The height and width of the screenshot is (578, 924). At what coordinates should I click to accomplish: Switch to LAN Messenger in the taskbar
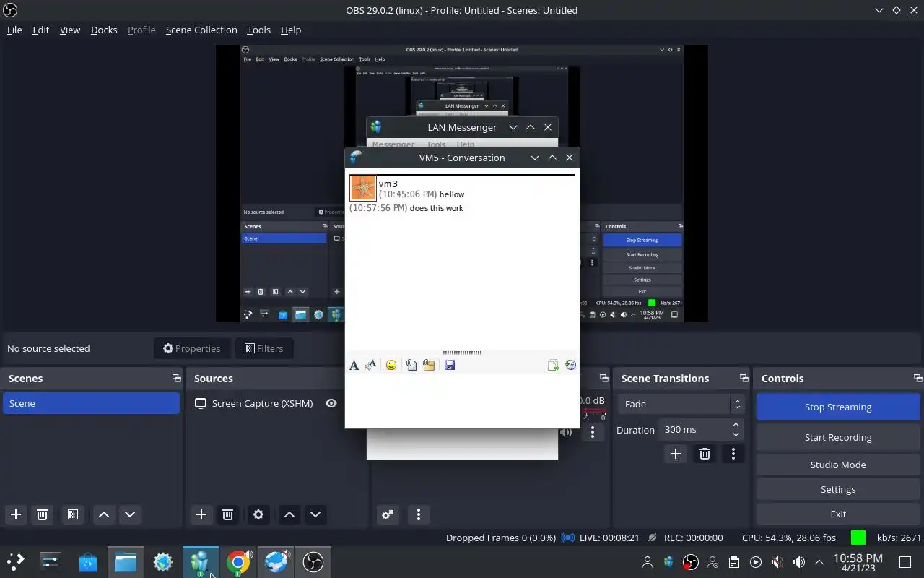(201, 561)
